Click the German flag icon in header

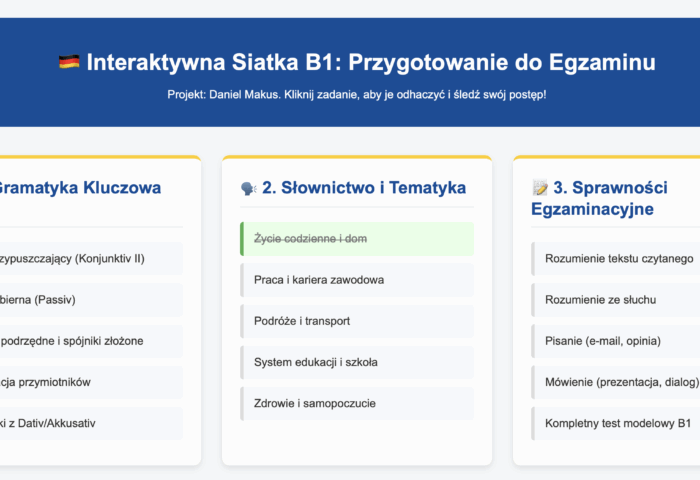(x=69, y=63)
